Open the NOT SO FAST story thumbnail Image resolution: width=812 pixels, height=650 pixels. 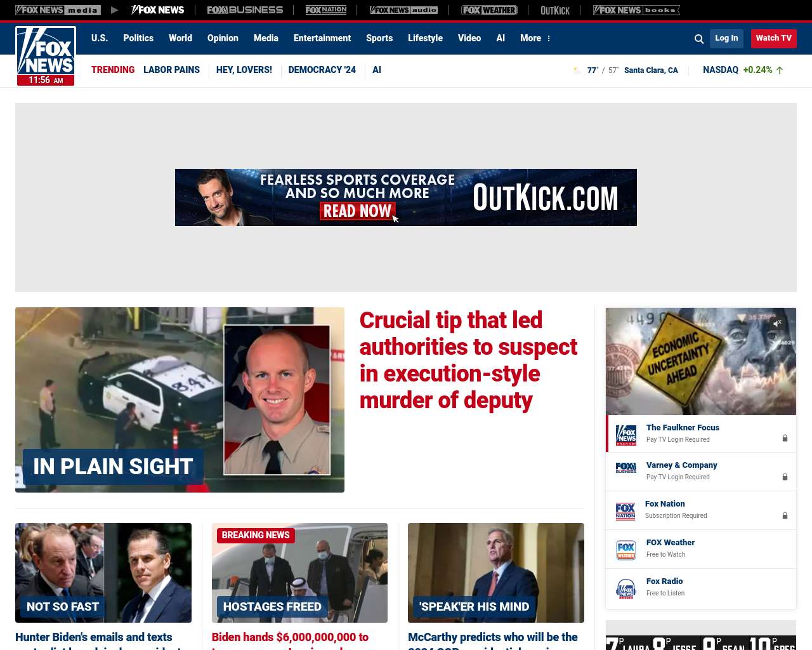coord(103,573)
